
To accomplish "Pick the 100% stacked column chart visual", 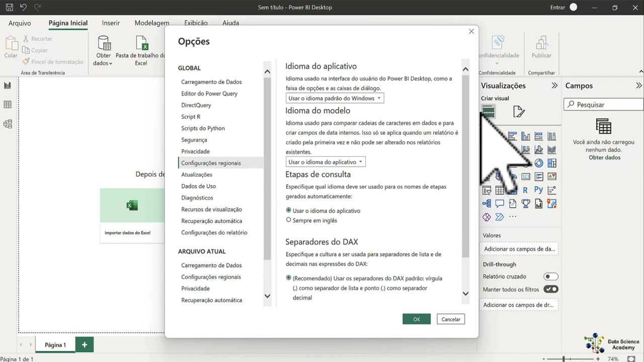I will click(x=552, y=136).
